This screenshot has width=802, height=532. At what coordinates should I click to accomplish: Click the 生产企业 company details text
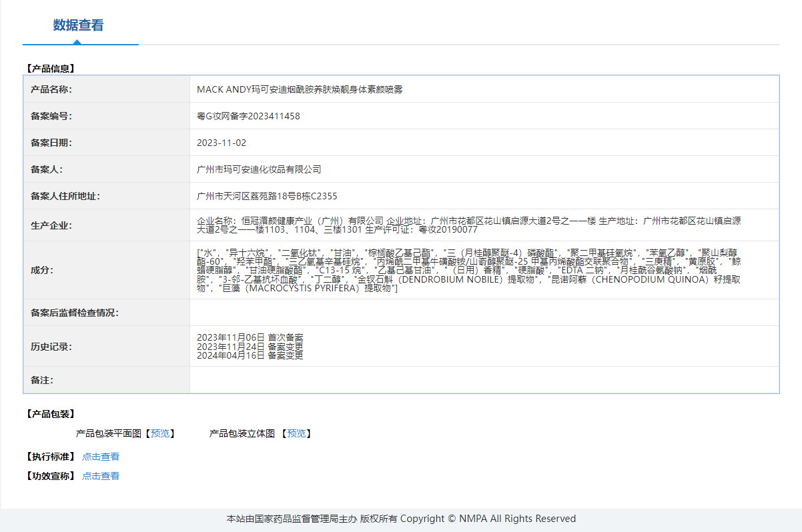tap(470, 225)
